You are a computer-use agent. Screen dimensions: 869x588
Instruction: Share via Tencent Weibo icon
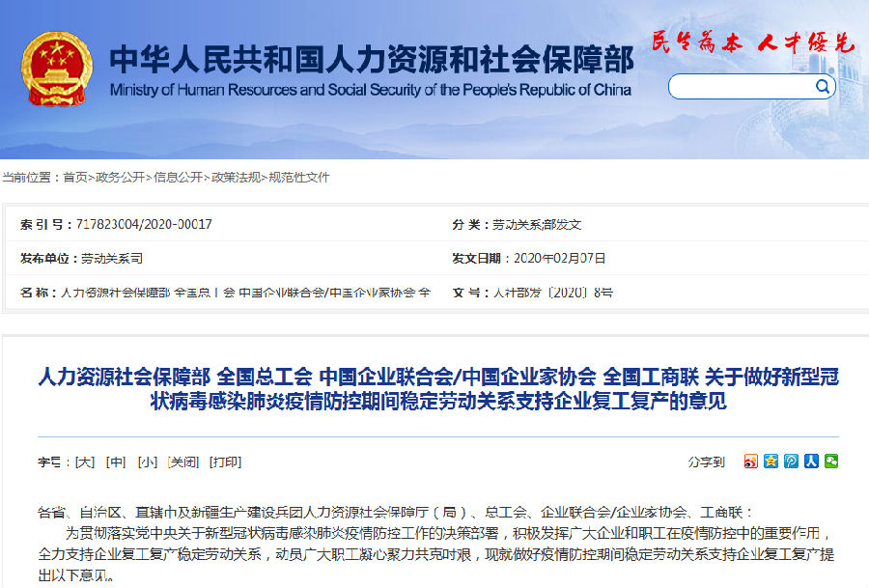[x=791, y=462]
